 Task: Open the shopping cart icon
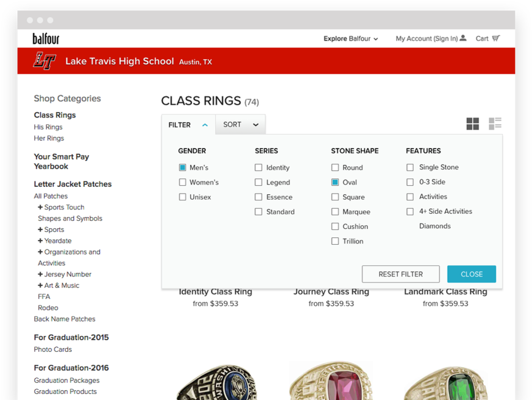point(496,38)
